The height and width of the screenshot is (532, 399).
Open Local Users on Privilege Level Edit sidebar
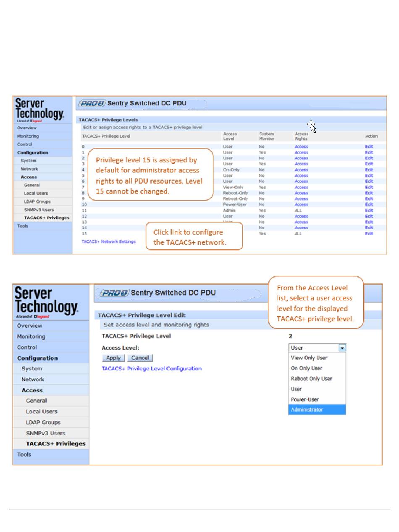click(x=42, y=411)
